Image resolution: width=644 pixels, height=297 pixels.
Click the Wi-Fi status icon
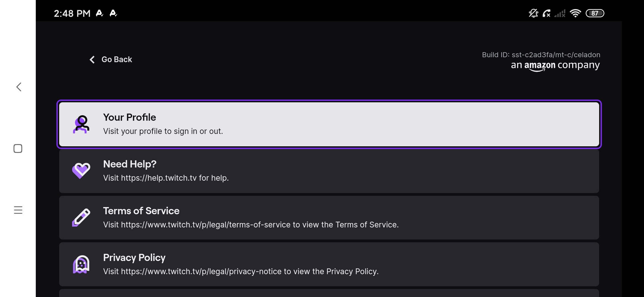point(576,13)
